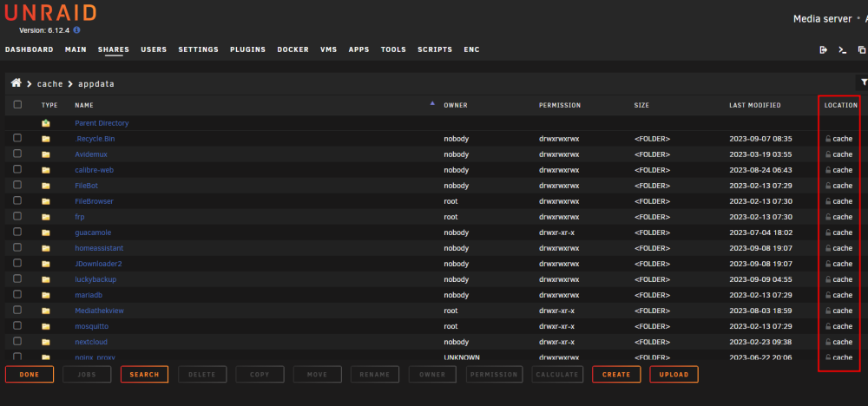Click the Done button
This screenshot has height=406, width=868.
[x=30, y=375]
